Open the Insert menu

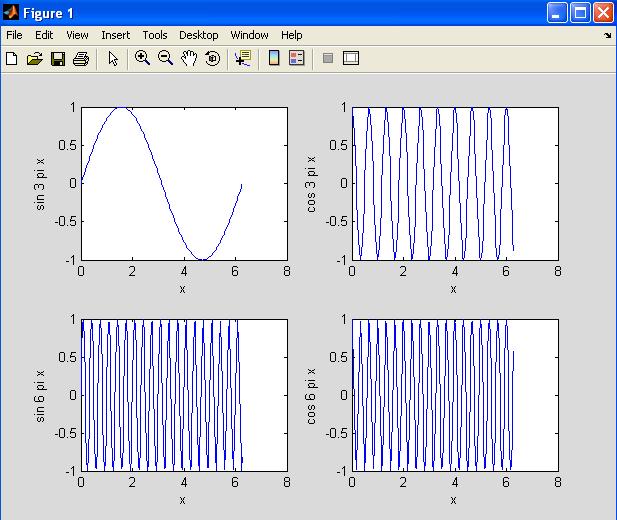pyautogui.click(x=115, y=35)
